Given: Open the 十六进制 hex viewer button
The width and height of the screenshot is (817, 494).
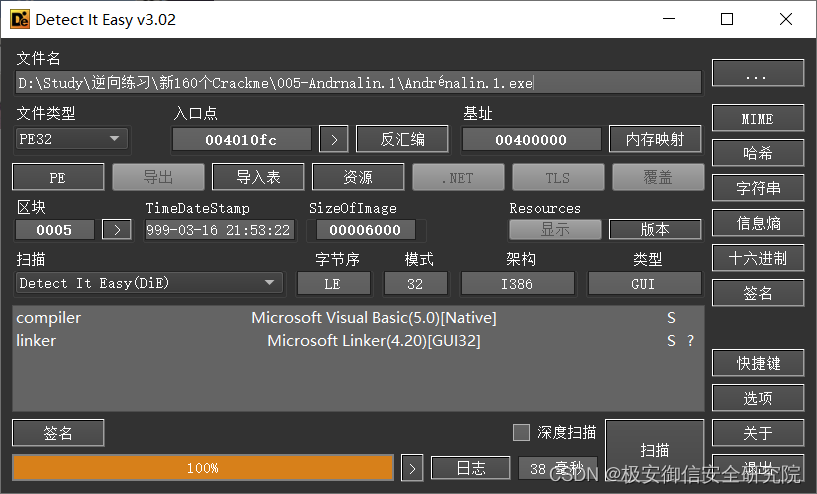Looking at the screenshot, I should coord(758,258).
